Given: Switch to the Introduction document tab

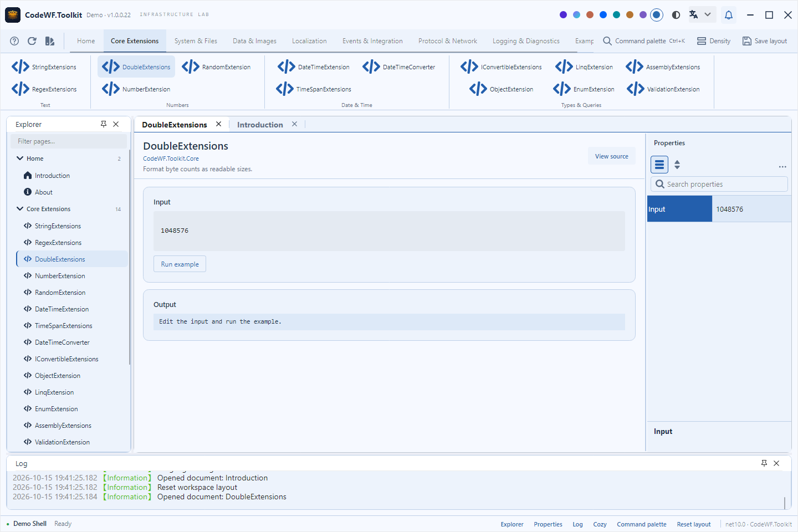Looking at the screenshot, I should coord(260,125).
